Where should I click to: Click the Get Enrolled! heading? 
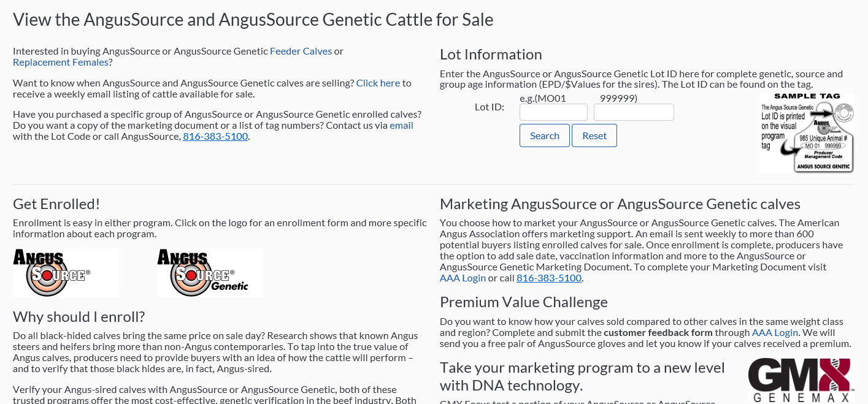click(56, 204)
